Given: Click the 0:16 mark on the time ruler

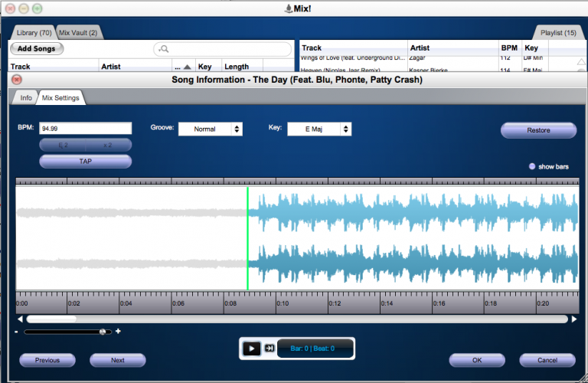Looking at the screenshot, I should [x=439, y=303].
